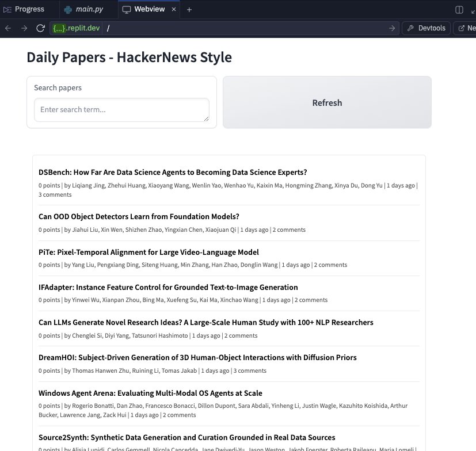
Task: Click the browser forward arrow icon
Action: 24,28
